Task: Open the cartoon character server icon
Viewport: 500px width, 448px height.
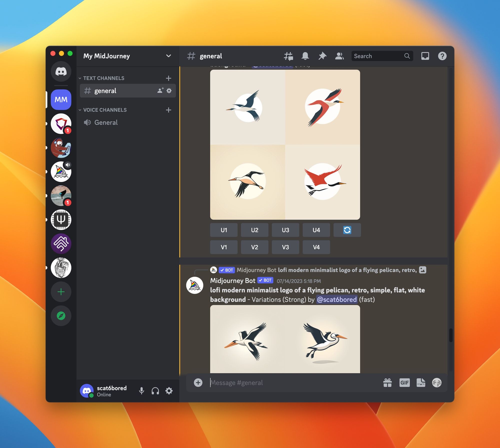Action: (61, 148)
